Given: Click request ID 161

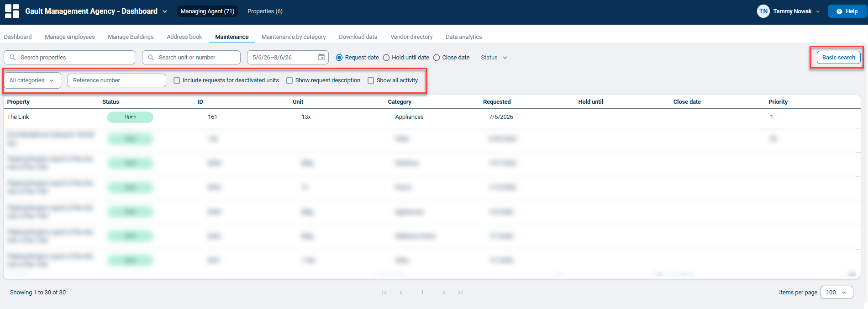Looking at the screenshot, I should [212, 117].
